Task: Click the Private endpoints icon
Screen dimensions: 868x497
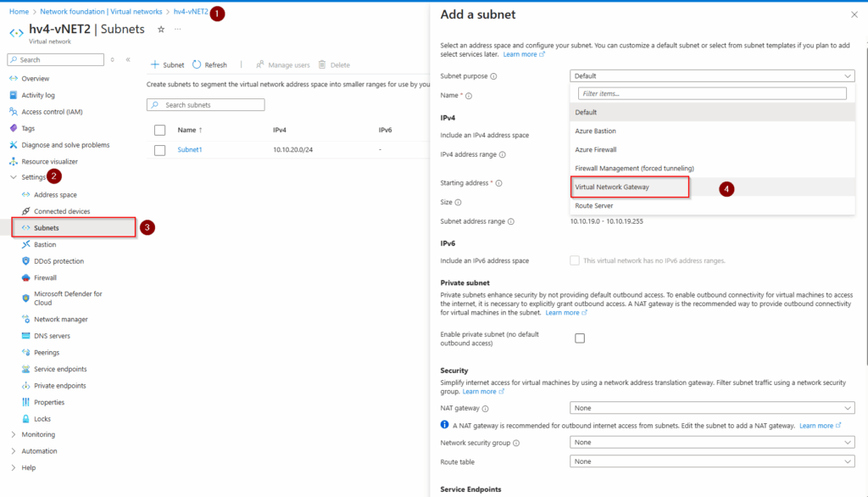Action: 25,386
